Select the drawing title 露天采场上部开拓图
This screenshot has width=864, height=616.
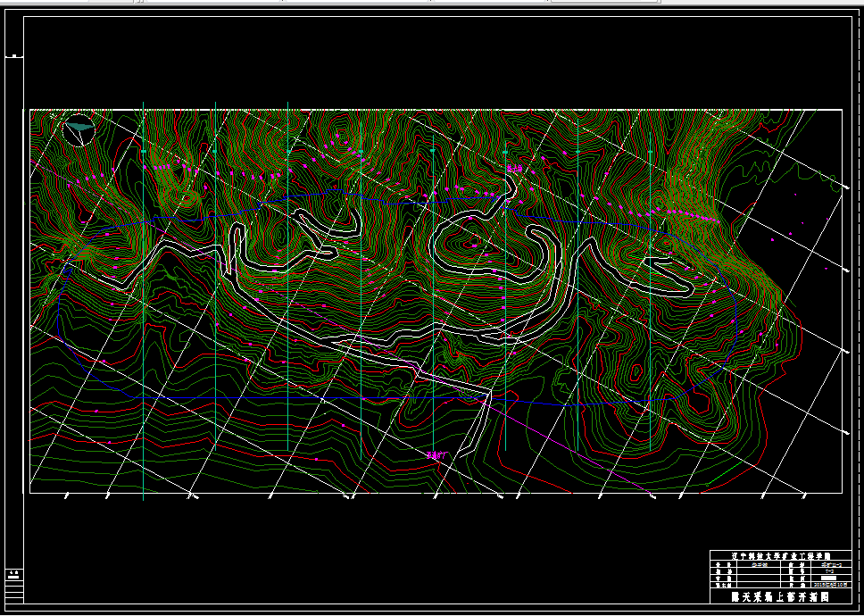(x=779, y=596)
